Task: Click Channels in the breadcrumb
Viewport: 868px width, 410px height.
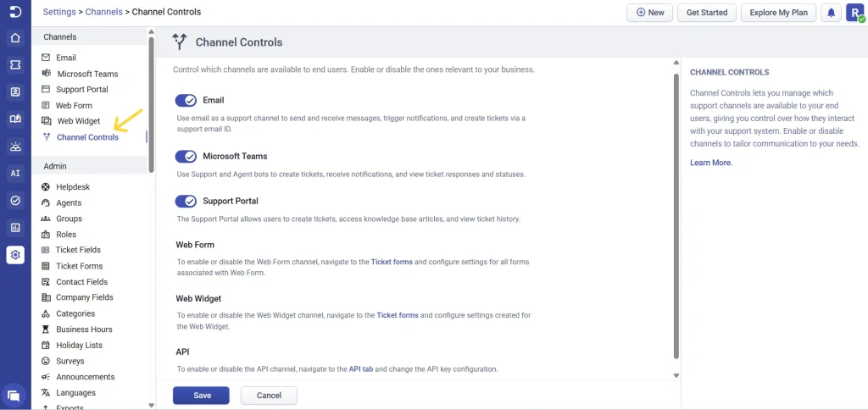Action: coord(103,12)
